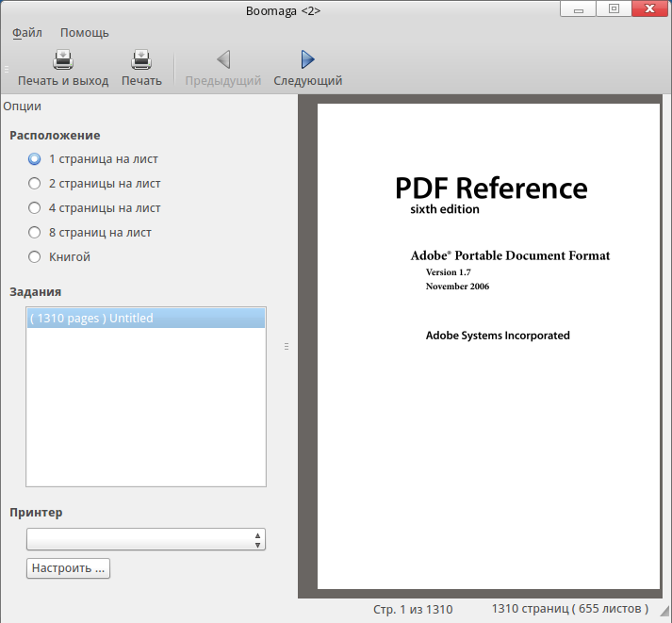Click the 'Печать и выход' printer icon
Image resolution: width=672 pixels, height=623 pixels.
[x=63, y=59]
